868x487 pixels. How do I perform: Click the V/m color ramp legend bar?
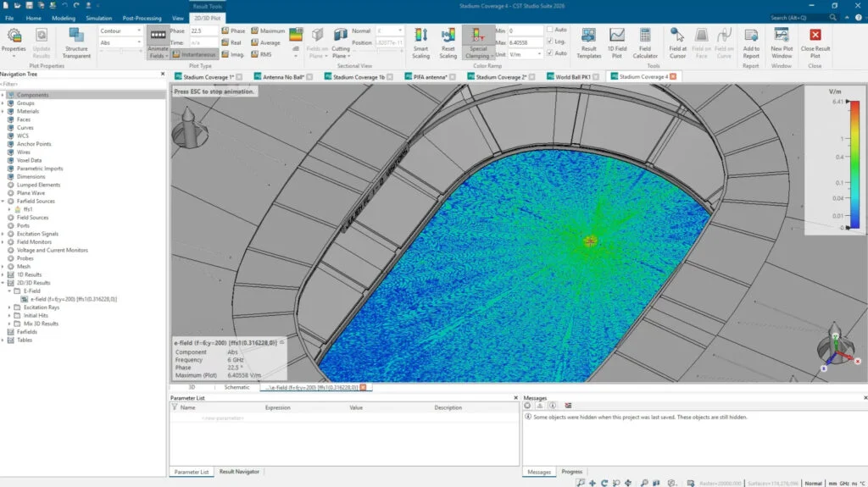click(854, 164)
